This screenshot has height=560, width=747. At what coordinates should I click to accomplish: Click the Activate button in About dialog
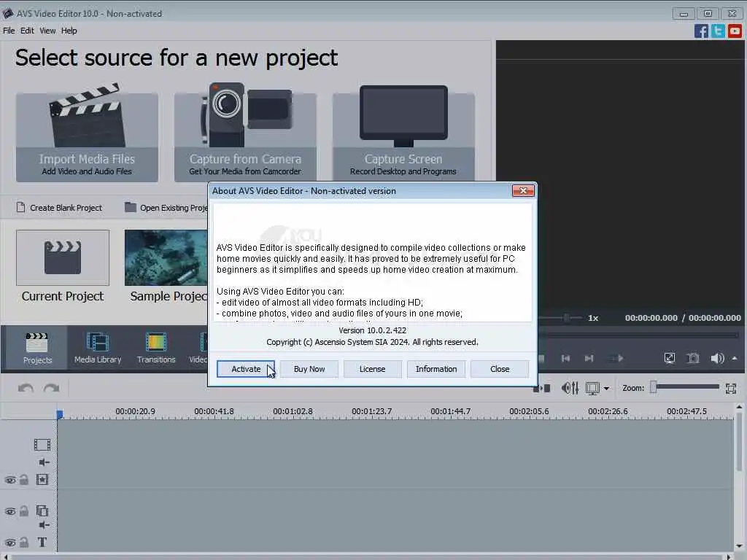click(246, 369)
